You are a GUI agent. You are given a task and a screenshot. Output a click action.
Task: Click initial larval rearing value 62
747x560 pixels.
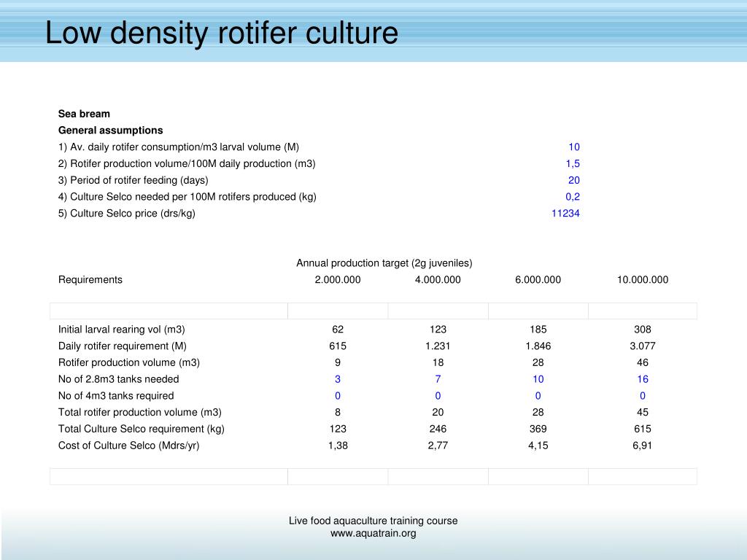pos(338,330)
